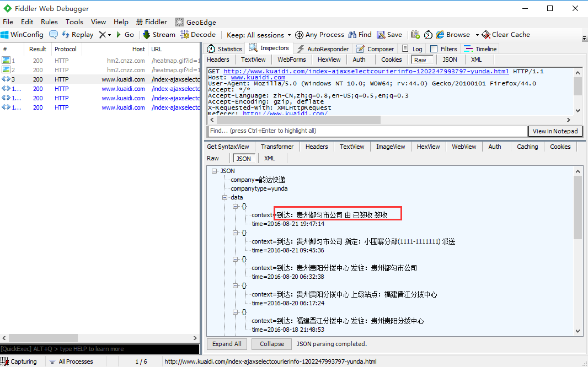Click the timer stopwatch icon

428,35
